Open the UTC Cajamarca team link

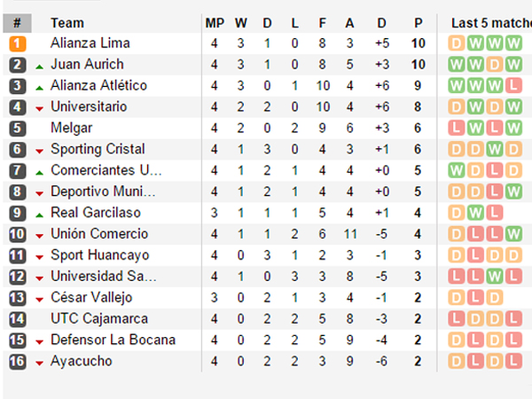(x=99, y=318)
